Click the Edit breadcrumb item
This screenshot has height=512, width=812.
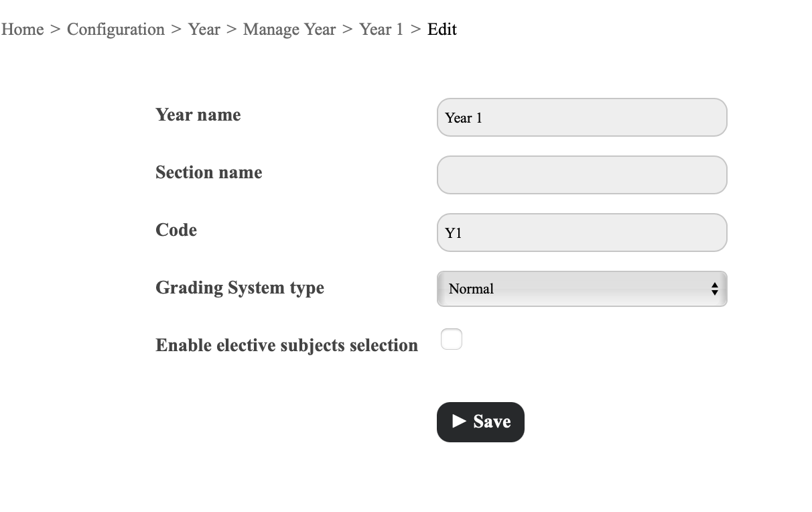442,29
